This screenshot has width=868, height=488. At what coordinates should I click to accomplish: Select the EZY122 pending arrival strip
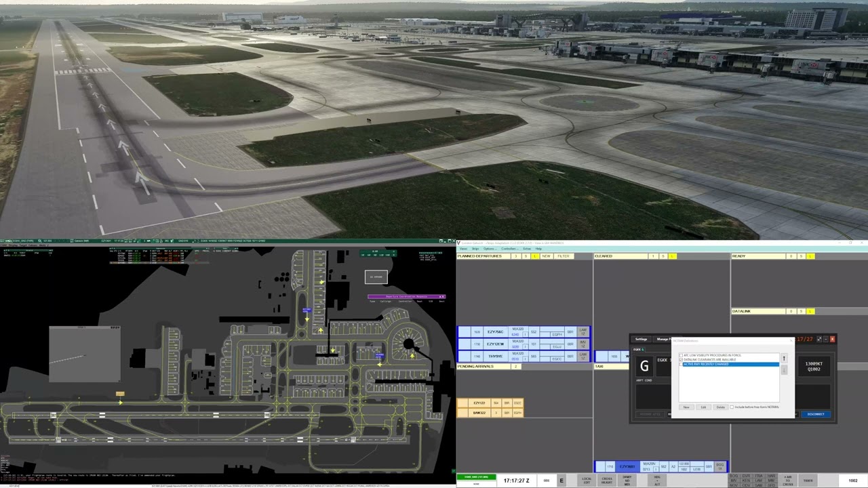[x=490, y=403]
